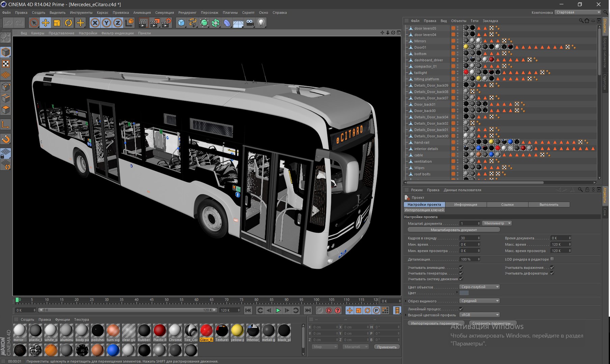This screenshot has width=610, height=364.
Task: Click the Применить button in coordinates
Action: point(387,347)
